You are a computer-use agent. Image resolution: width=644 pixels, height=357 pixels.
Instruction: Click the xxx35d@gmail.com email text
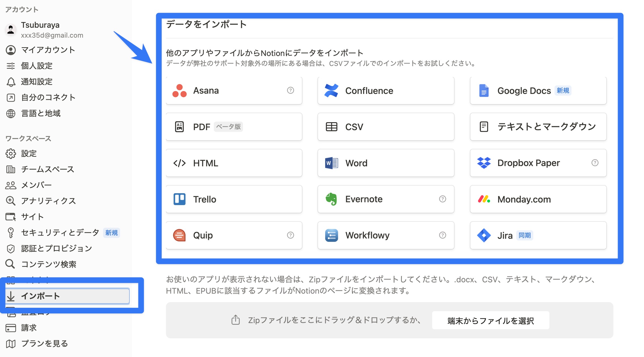(x=52, y=35)
